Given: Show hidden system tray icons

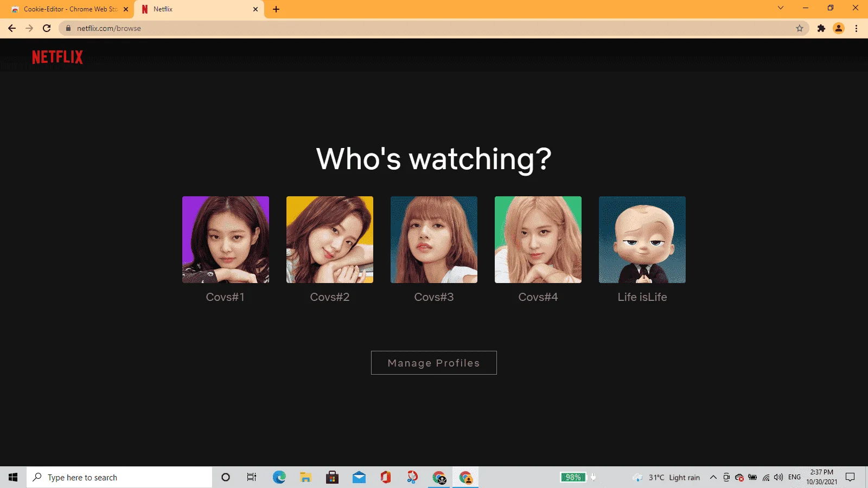Looking at the screenshot, I should click(x=713, y=477).
